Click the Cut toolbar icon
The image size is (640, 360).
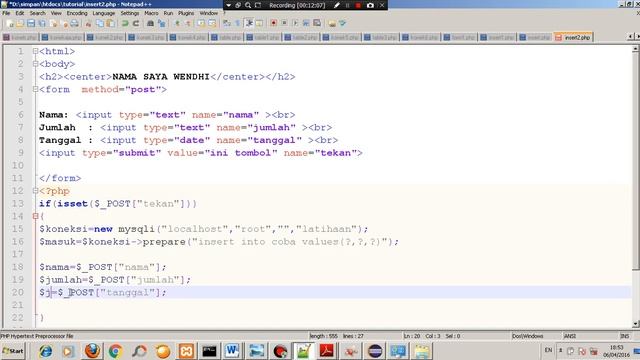[x=88, y=23]
